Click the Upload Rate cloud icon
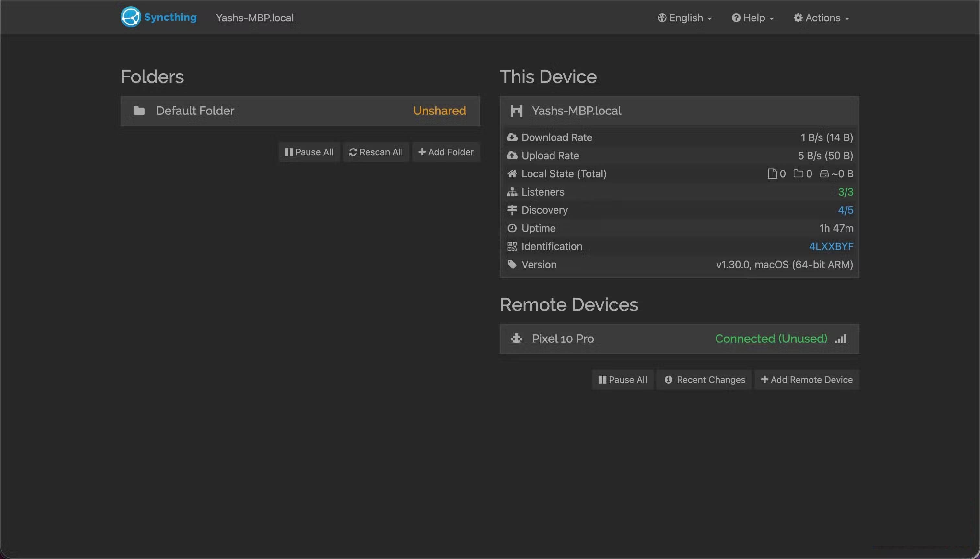980x559 pixels. pos(512,156)
